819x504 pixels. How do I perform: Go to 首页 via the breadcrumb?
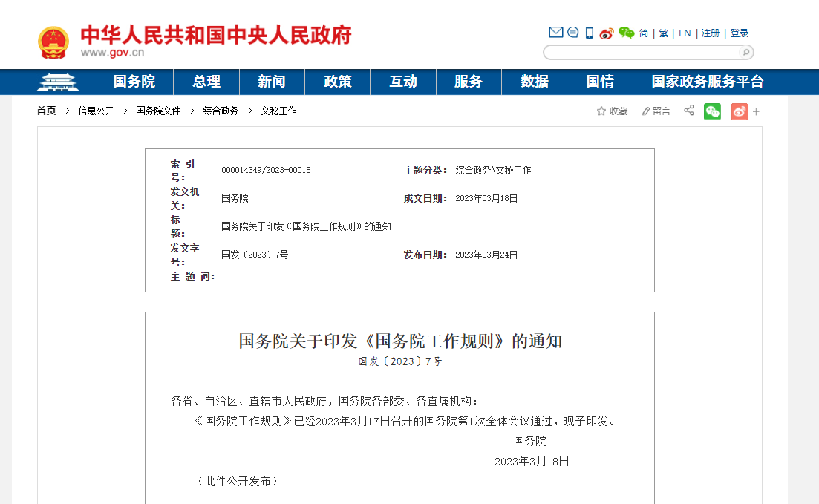pos(45,111)
